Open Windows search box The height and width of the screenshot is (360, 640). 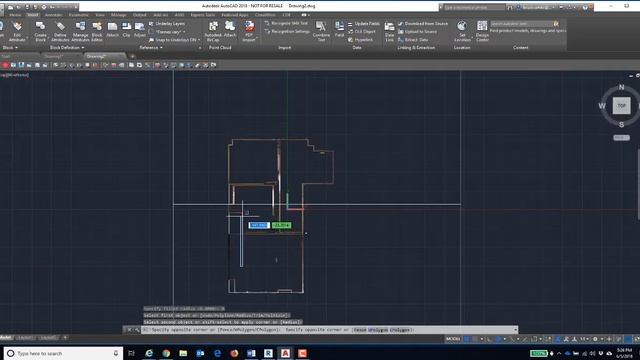pyautogui.click(x=63, y=353)
